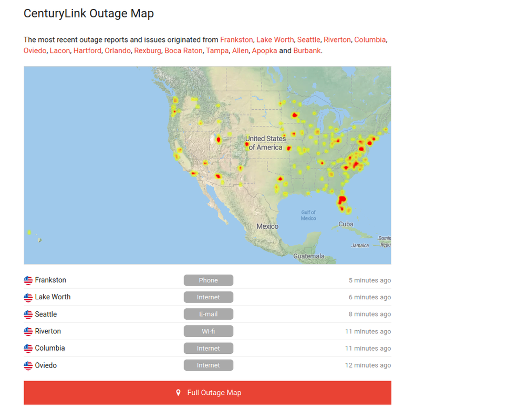Click the Mexico label on the map
518x420 pixels.
click(267, 226)
